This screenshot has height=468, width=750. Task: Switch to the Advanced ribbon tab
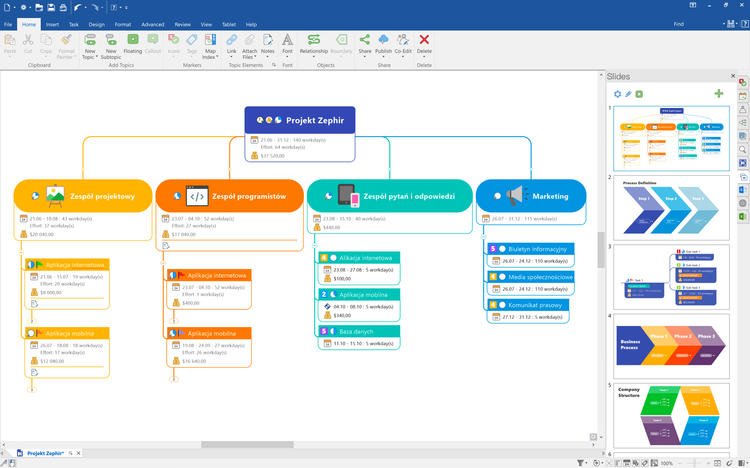click(153, 24)
